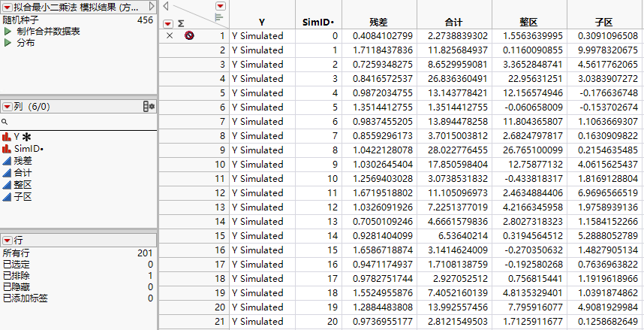Open the table red triangle menu
Image resolution: width=644 pixels, height=330 pixels.
[x=8, y=6]
